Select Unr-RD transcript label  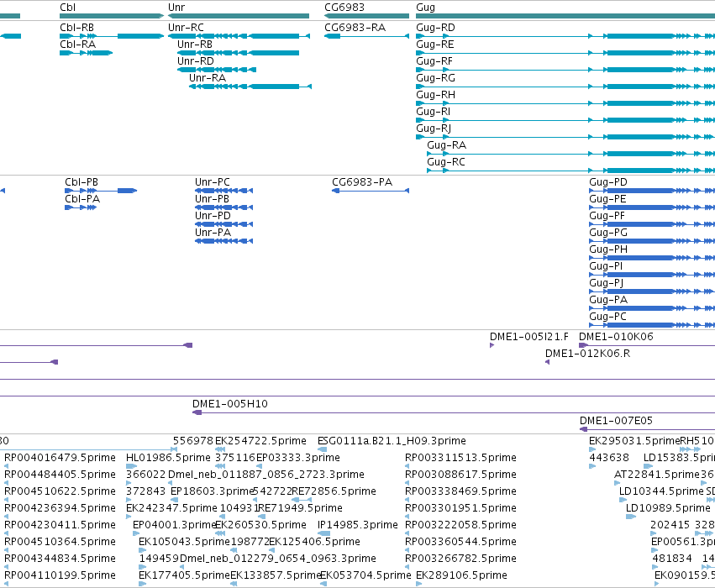click(x=195, y=61)
